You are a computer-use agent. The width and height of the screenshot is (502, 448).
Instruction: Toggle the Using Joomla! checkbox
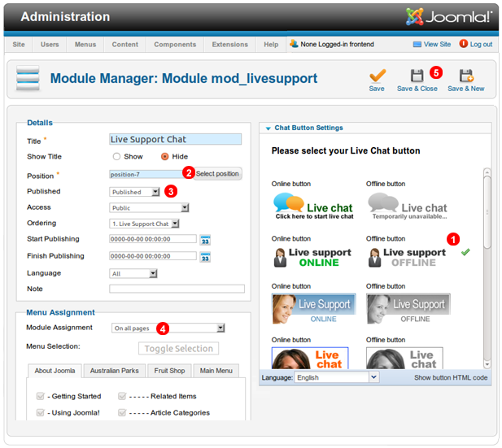point(41,412)
